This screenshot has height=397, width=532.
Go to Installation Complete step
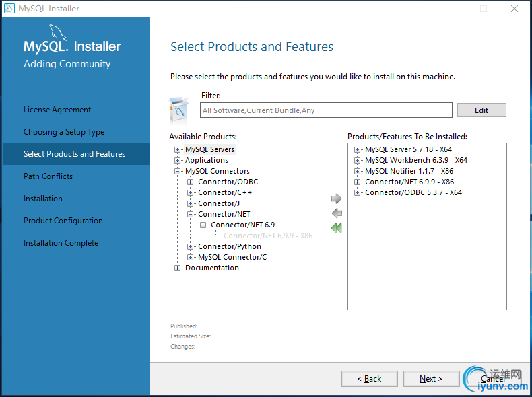(61, 243)
